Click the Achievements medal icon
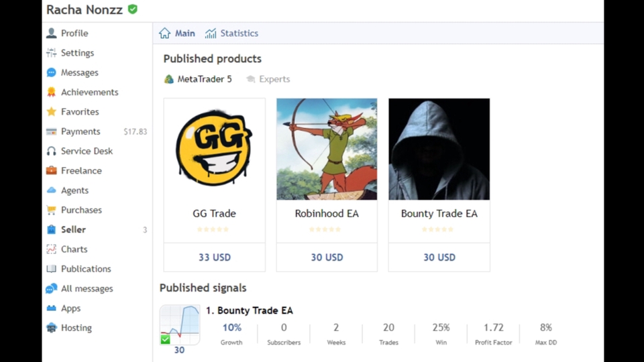 52,93
